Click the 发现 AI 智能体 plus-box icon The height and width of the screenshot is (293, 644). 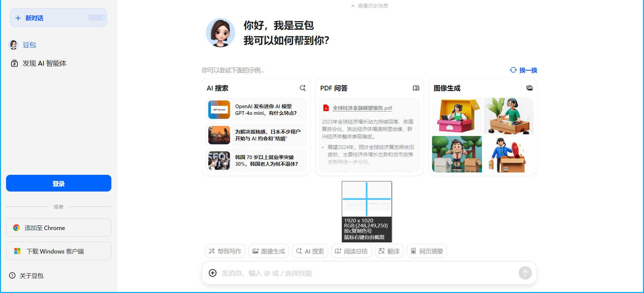click(14, 63)
